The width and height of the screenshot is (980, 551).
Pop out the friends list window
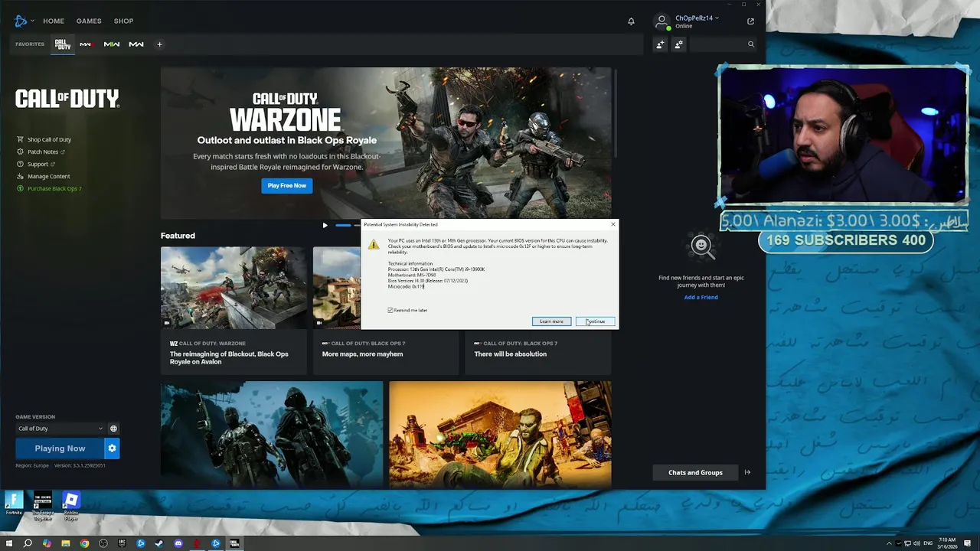pos(750,21)
